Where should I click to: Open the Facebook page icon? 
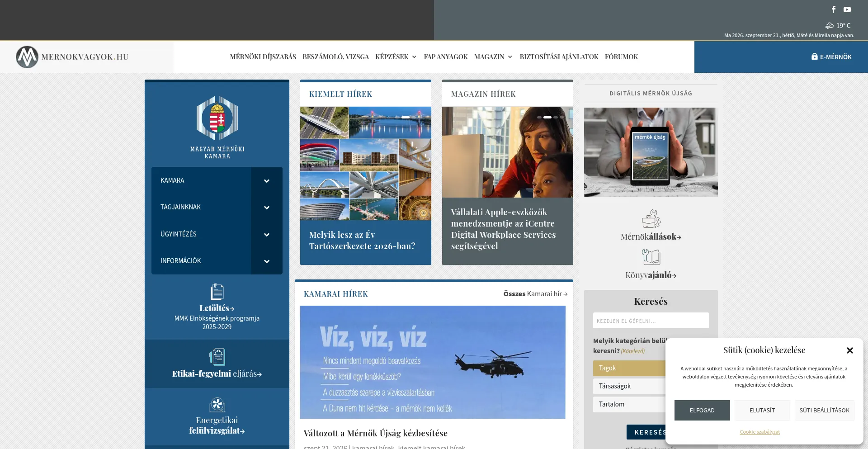tap(834, 9)
